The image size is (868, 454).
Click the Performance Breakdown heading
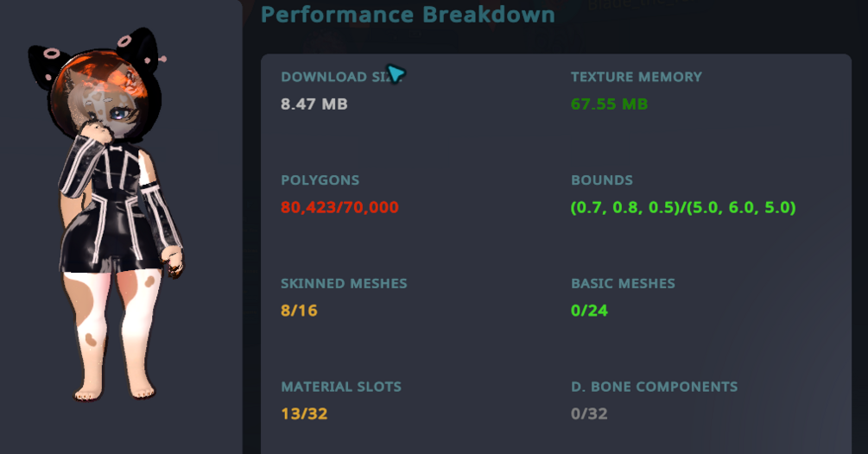(x=408, y=15)
